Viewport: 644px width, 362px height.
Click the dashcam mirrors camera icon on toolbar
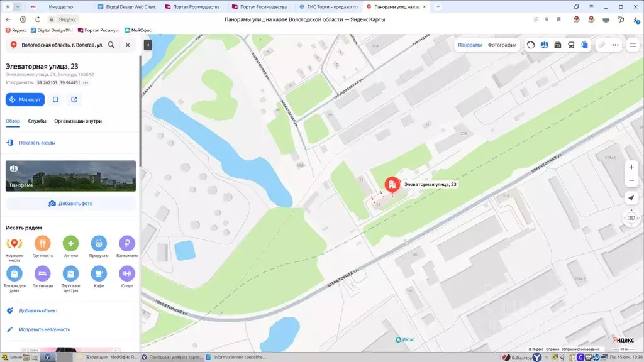click(558, 45)
